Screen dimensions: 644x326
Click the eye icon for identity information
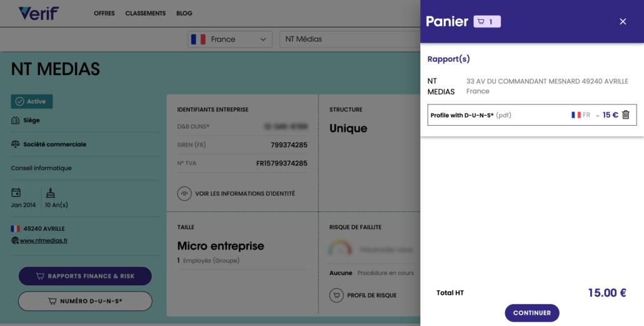pos(184,193)
